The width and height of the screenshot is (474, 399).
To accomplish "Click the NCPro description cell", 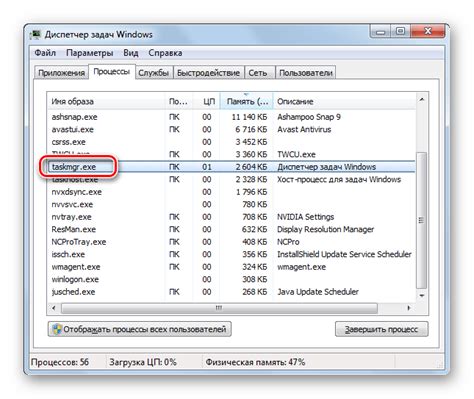I will [x=288, y=242].
